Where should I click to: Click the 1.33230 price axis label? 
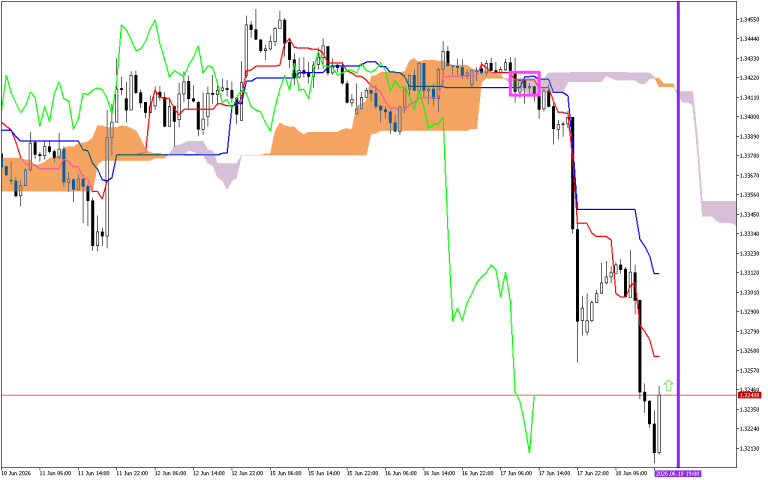[x=750, y=253]
